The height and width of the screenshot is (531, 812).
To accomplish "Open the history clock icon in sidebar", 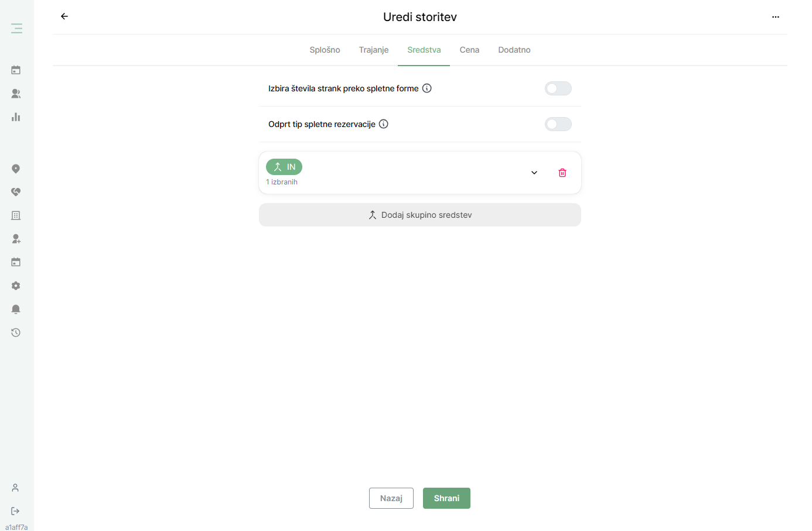I will (16, 333).
